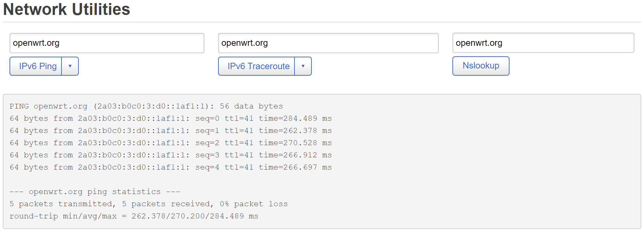Click the round-trip results line
The image size is (644, 231).
(134, 216)
